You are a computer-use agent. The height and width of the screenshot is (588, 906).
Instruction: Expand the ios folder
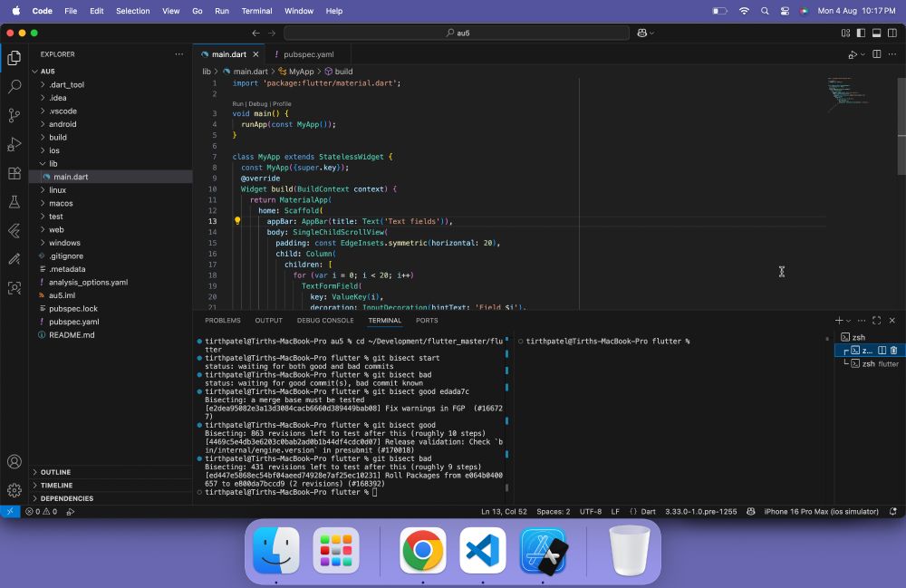[x=43, y=150]
